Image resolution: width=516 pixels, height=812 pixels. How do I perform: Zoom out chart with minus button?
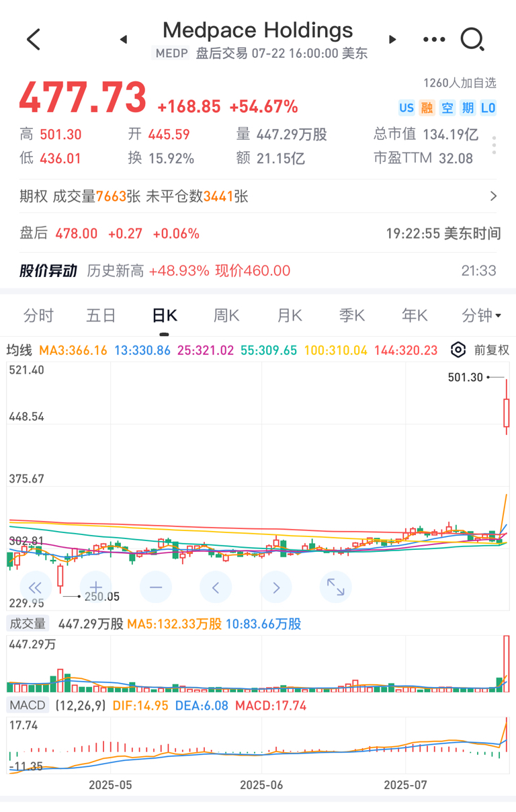[x=156, y=587]
